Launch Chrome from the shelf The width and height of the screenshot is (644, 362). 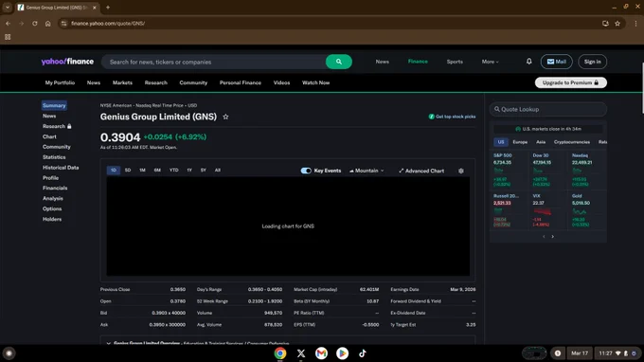pyautogui.click(x=280, y=353)
